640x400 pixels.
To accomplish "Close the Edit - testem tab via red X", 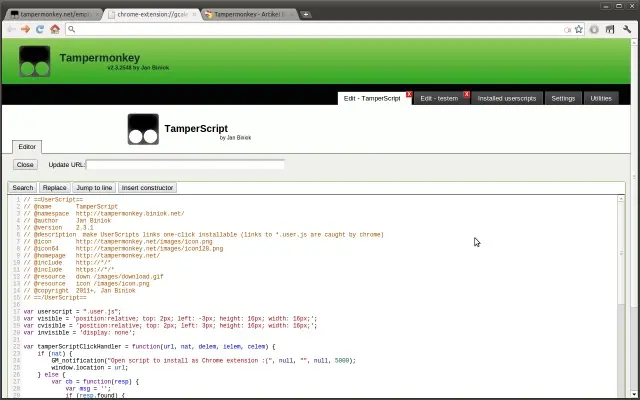I will coord(467,94).
